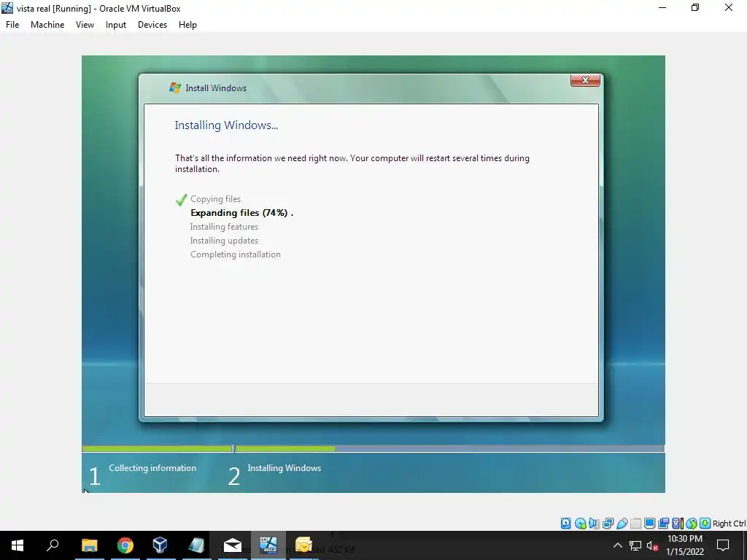Image resolution: width=747 pixels, height=560 pixels.
Task: Click the display indicator icon in status bar
Action: pos(649,524)
